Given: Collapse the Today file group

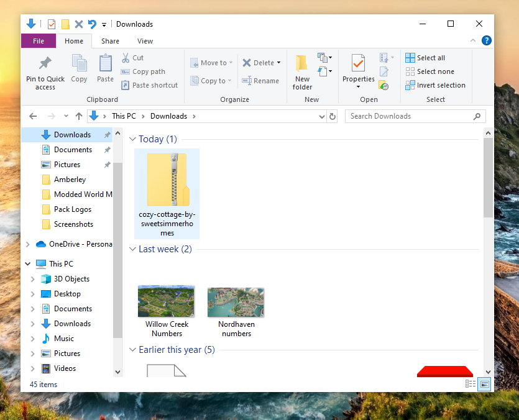Looking at the screenshot, I should (132, 139).
